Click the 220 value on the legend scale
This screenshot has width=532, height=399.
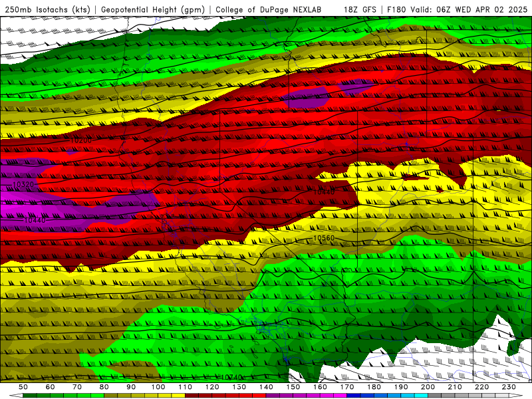click(x=481, y=387)
